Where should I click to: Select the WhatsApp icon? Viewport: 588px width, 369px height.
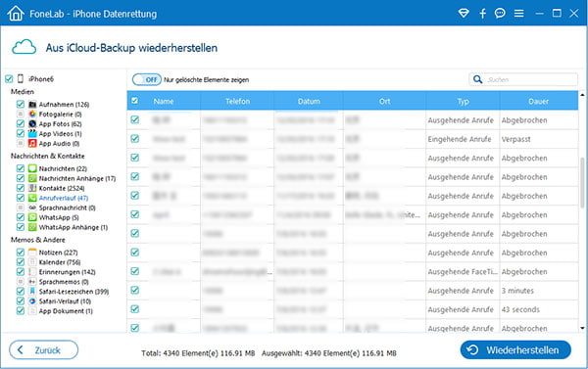[x=32, y=217]
